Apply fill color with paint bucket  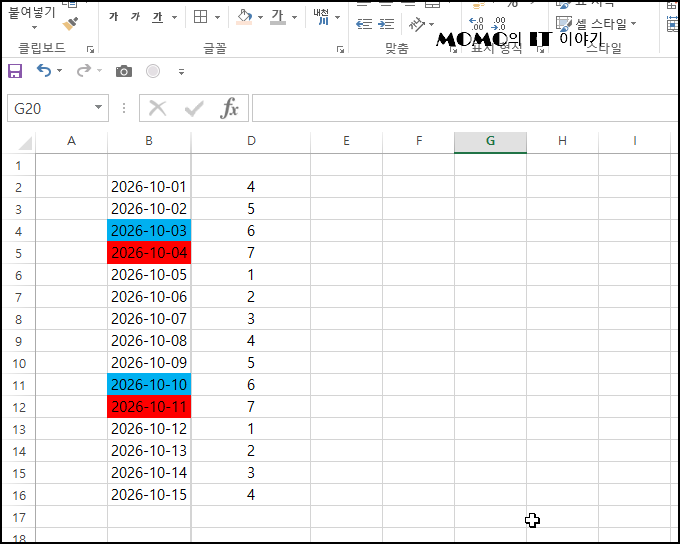[x=244, y=17]
